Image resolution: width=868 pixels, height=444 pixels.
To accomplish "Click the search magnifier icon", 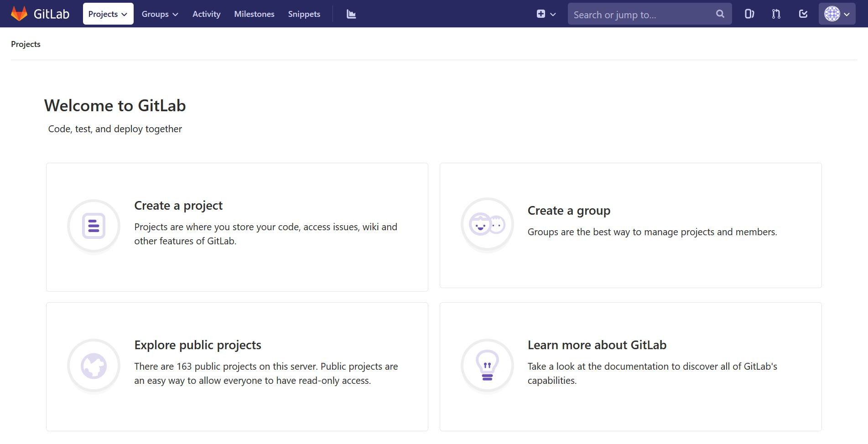I will (720, 14).
